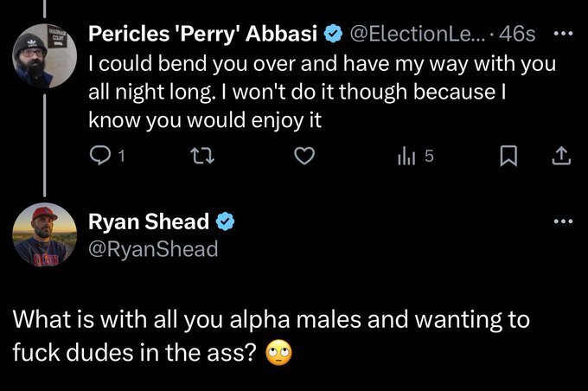The height and width of the screenshot is (391, 588).
Task: Open more options on Ryan Shead's tweet
Action: pos(562,221)
